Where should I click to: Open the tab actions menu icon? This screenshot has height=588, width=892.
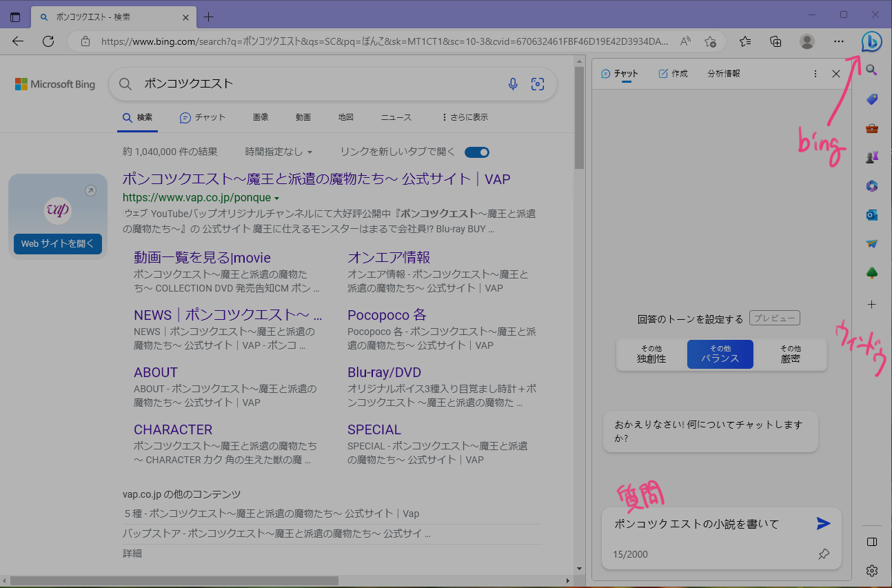tap(15, 17)
